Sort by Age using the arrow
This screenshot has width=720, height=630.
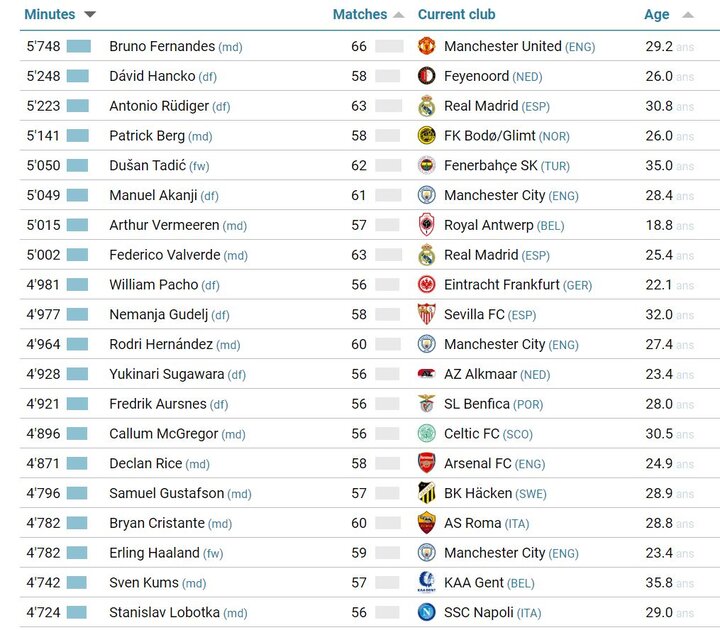pos(688,15)
